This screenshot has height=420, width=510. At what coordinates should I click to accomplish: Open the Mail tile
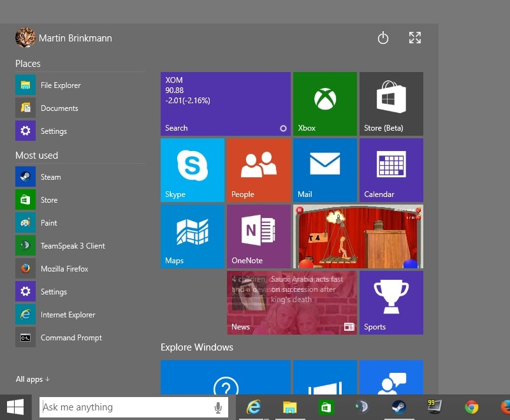325,170
